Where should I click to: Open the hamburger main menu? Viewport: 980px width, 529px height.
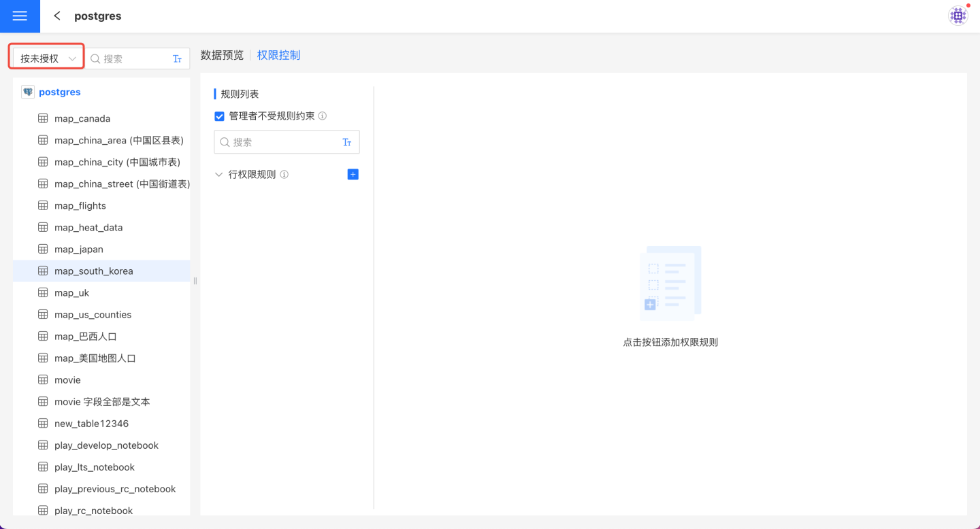click(20, 16)
